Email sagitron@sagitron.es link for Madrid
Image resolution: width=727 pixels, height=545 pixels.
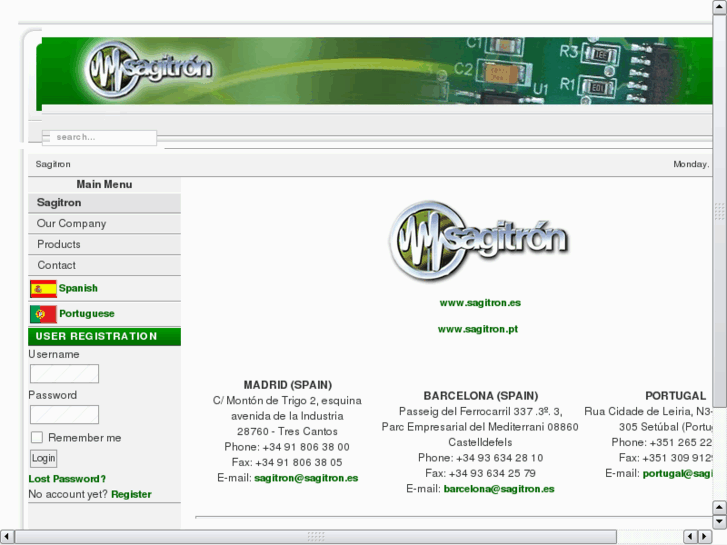(306, 478)
